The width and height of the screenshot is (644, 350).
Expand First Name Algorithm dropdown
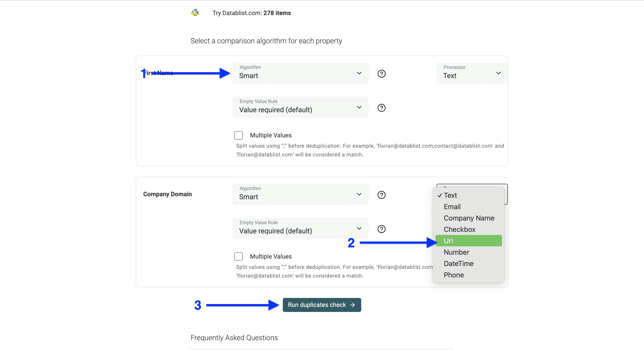click(x=300, y=73)
